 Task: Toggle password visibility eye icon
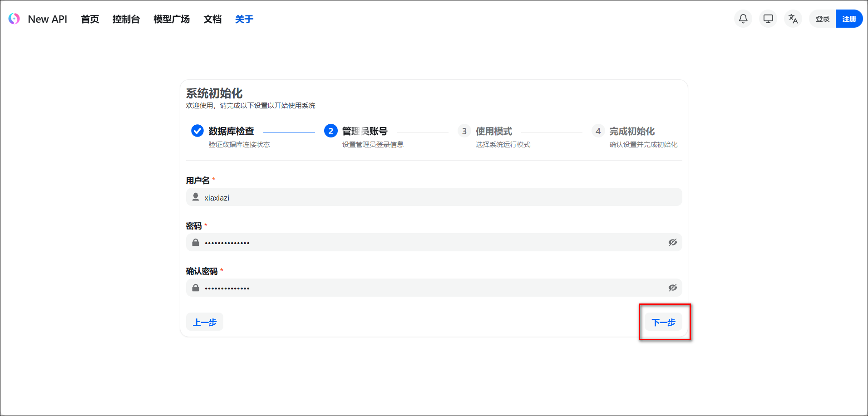[x=672, y=242]
